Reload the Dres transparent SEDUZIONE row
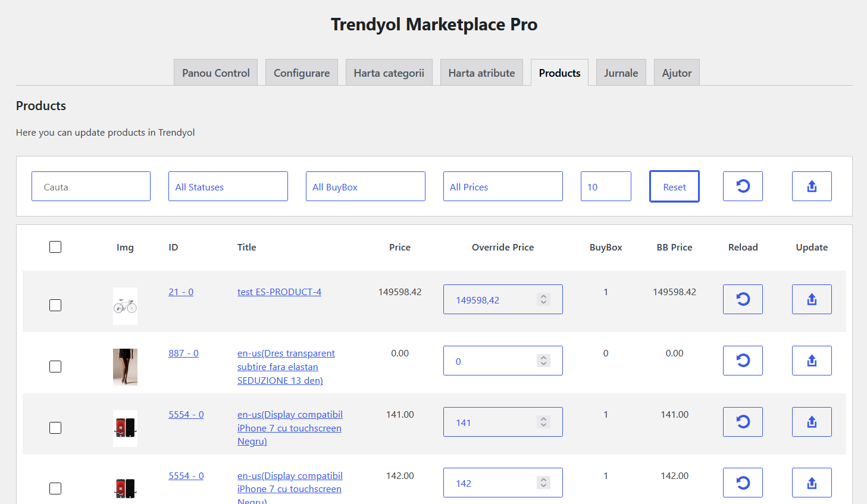 coord(743,361)
